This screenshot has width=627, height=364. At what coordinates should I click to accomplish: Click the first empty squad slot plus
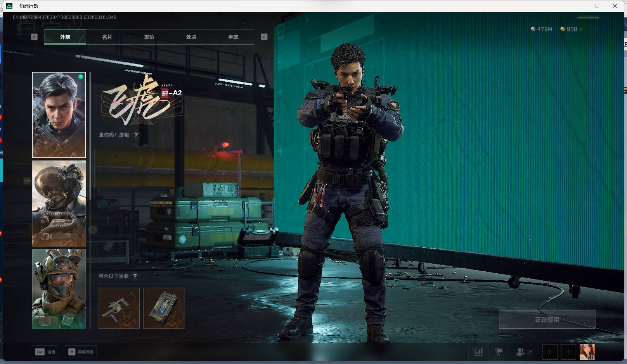pos(549,352)
